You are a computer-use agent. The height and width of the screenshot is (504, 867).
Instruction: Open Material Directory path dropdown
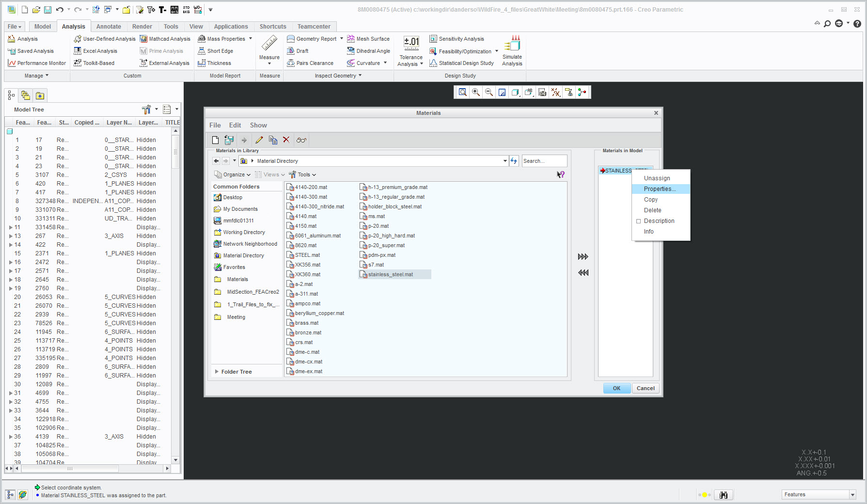(x=505, y=161)
